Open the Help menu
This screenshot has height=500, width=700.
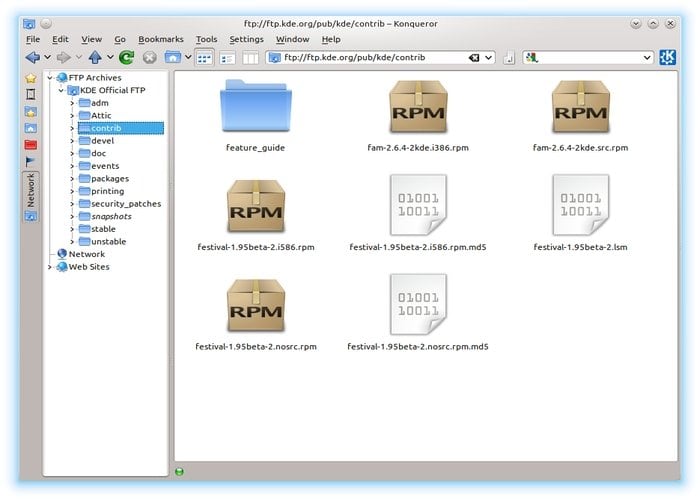tap(331, 39)
